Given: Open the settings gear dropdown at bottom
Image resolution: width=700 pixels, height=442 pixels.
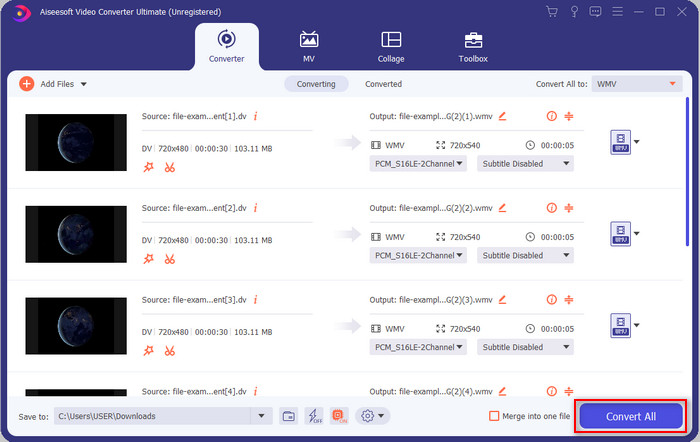Looking at the screenshot, I should click(372, 416).
